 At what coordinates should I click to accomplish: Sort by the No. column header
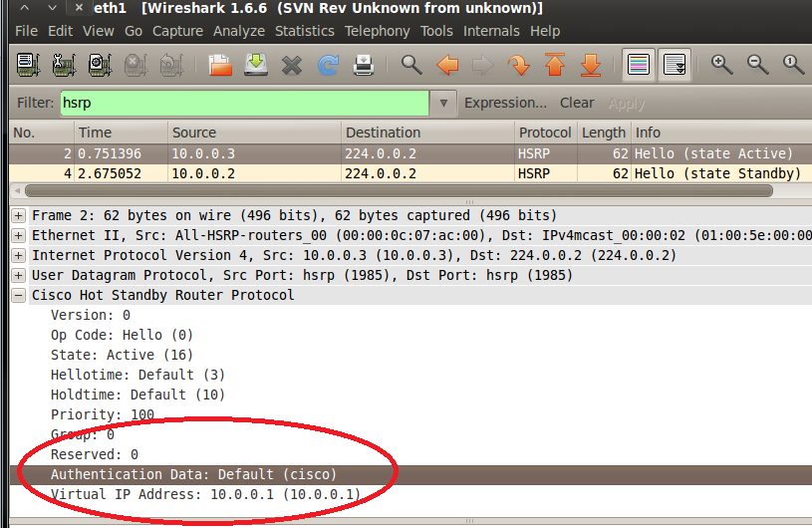(x=42, y=132)
